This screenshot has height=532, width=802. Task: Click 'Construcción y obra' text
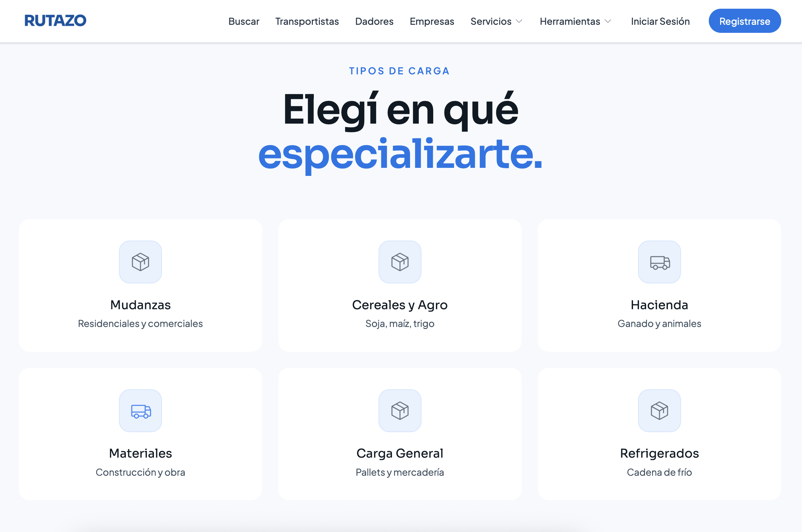coord(140,472)
